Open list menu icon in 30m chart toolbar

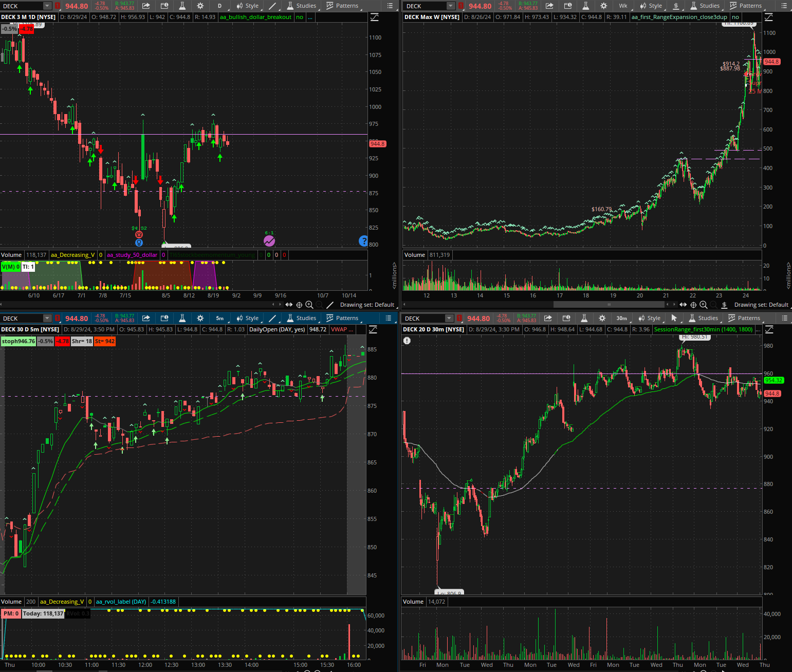(784, 318)
